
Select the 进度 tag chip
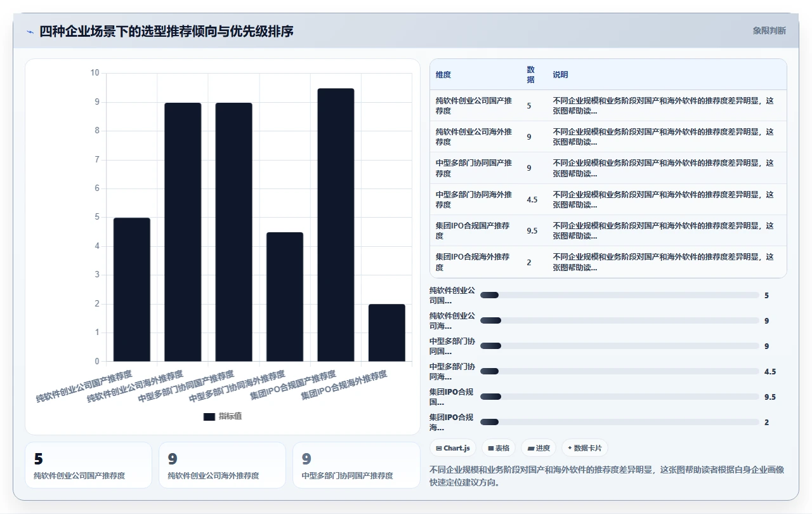[x=539, y=448]
